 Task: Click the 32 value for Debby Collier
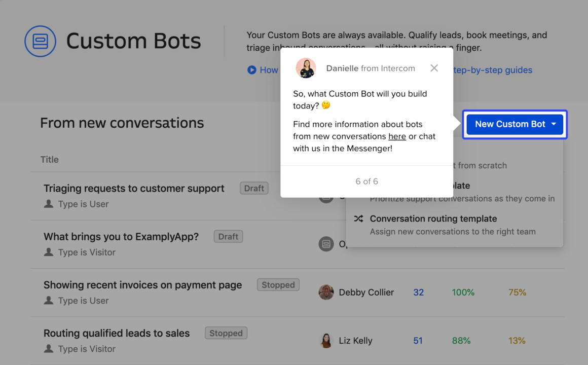[419, 292]
